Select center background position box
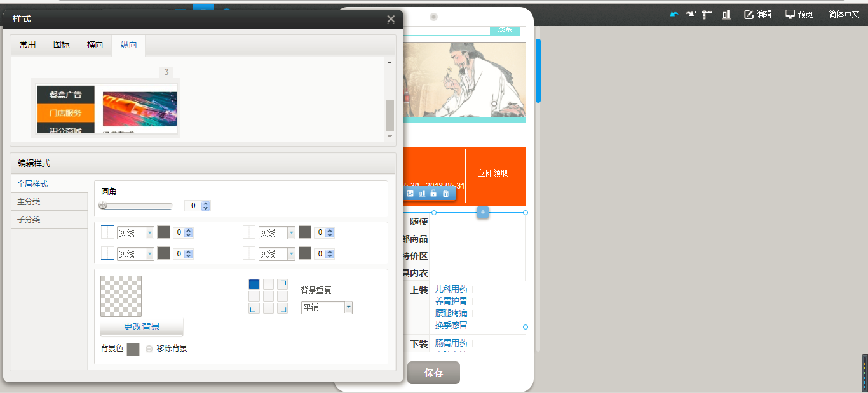This screenshot has width=868, height=393. click(268, 296)
